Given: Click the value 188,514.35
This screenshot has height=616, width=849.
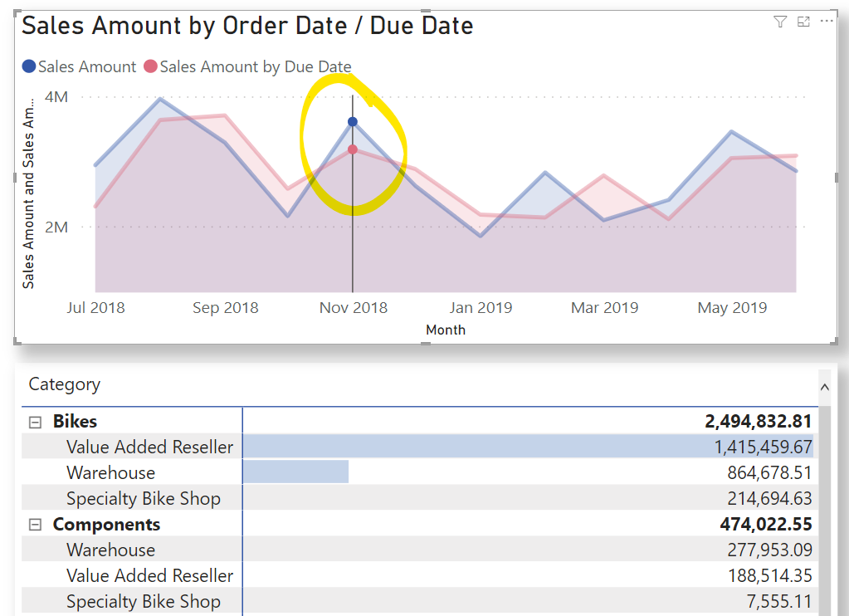Looking at the screenshot, I should pyautogui.click(x=769, y=575).
